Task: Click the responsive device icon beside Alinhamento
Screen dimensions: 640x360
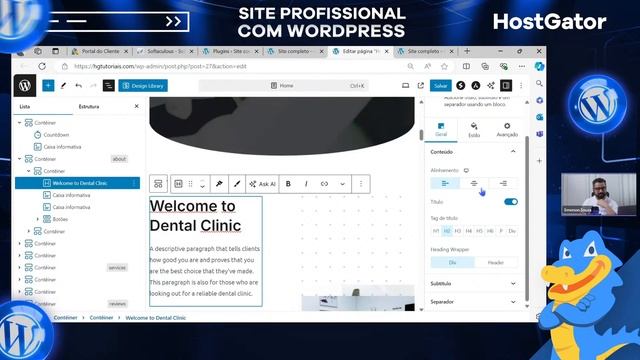Action: (466, 170)
